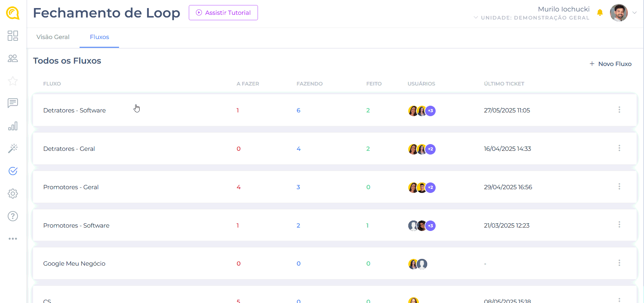Open the bar chart reports icon
The image size is (644, 303).
13,126
